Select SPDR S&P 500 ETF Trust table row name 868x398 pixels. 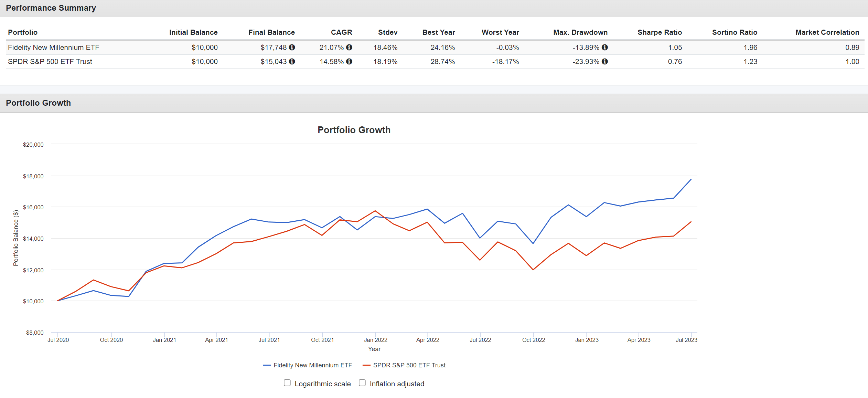[x=50, y=62]
